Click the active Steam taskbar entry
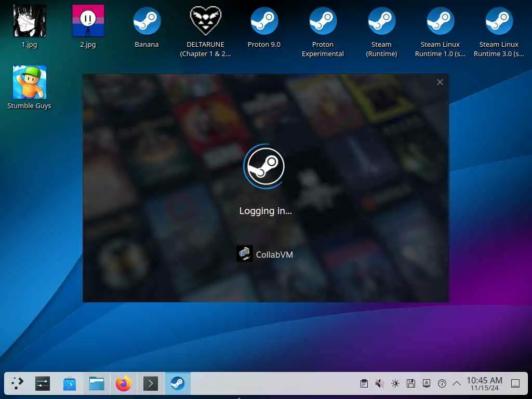Image resolution: width=532 pixels, height=399 pixels. point(178,383)
